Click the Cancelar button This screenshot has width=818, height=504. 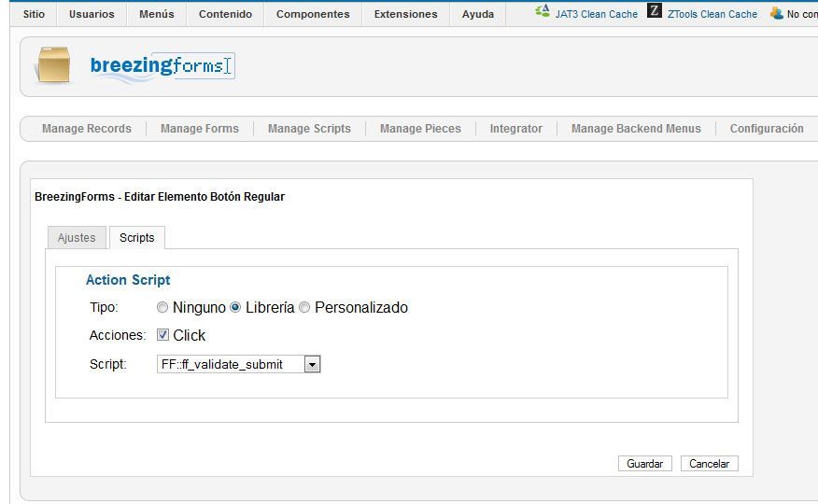709,463
